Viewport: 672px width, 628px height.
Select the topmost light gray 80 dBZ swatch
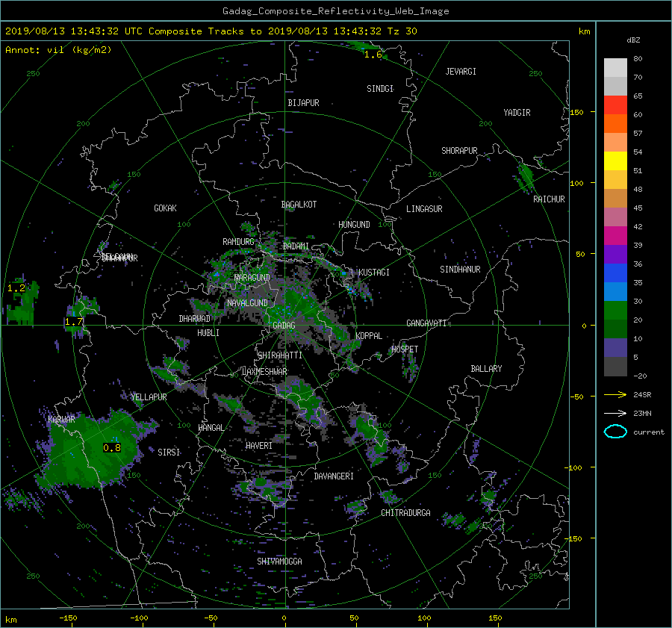pos(615,68)
